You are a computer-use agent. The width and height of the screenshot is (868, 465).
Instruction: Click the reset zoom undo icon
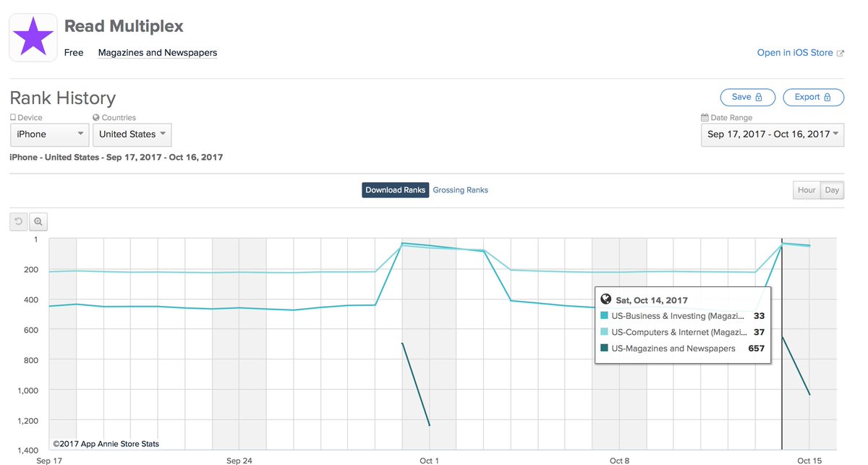19,221
